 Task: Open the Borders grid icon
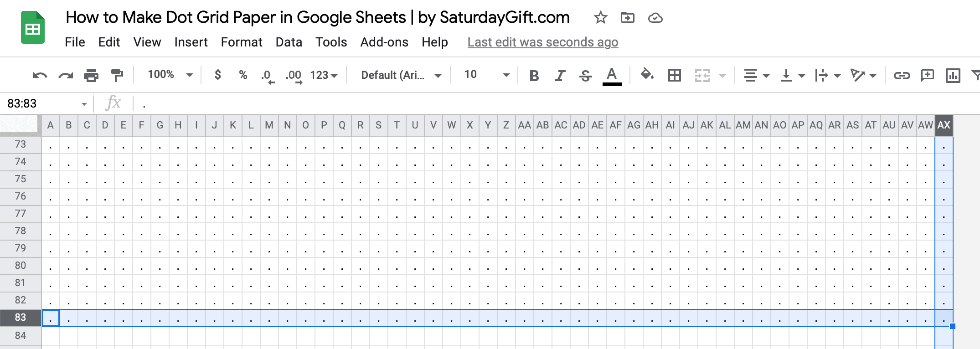coord(674,75)
